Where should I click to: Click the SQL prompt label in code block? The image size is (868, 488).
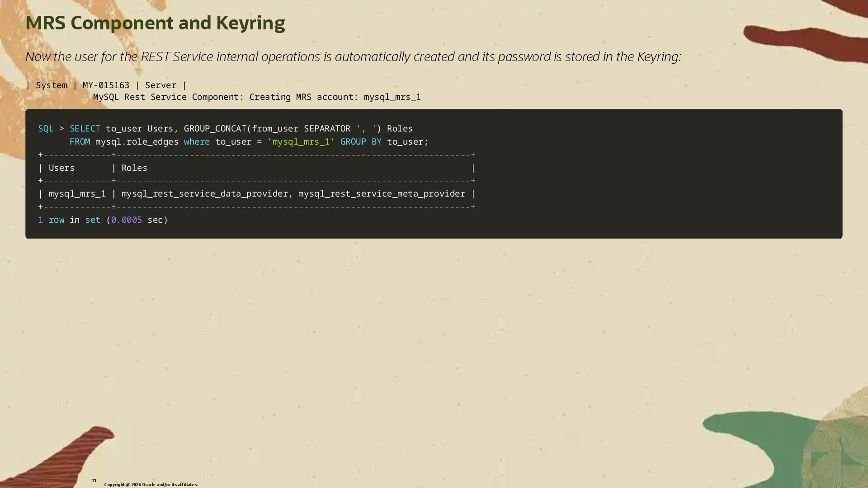coord(46,129)
